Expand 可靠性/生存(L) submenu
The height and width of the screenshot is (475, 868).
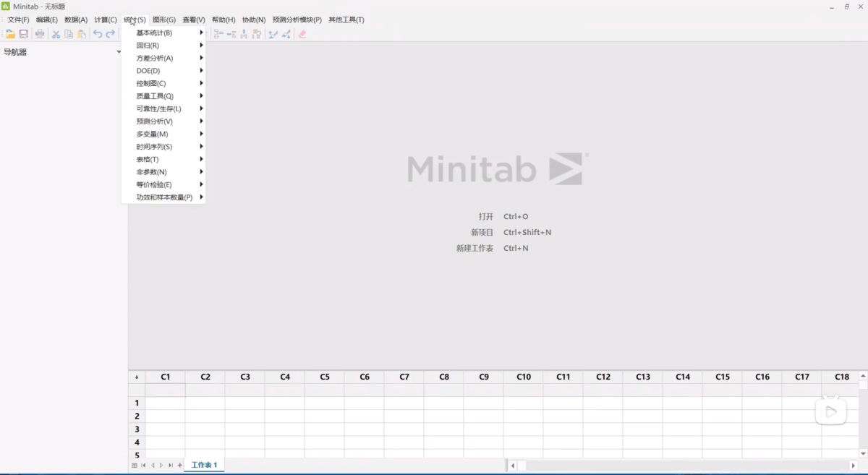tap(163, 108)
